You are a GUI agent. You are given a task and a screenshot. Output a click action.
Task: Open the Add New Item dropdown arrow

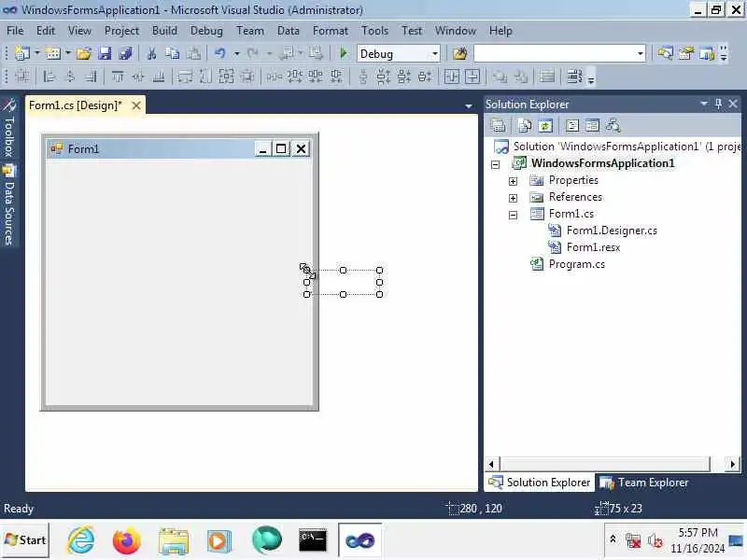coord(67,53)
